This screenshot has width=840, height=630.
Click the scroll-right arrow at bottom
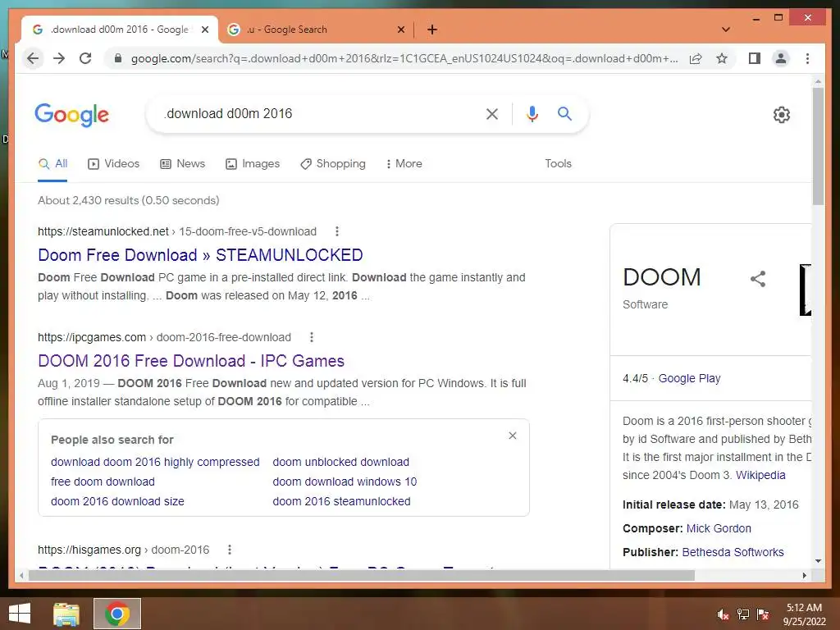[x=804, y=576]
